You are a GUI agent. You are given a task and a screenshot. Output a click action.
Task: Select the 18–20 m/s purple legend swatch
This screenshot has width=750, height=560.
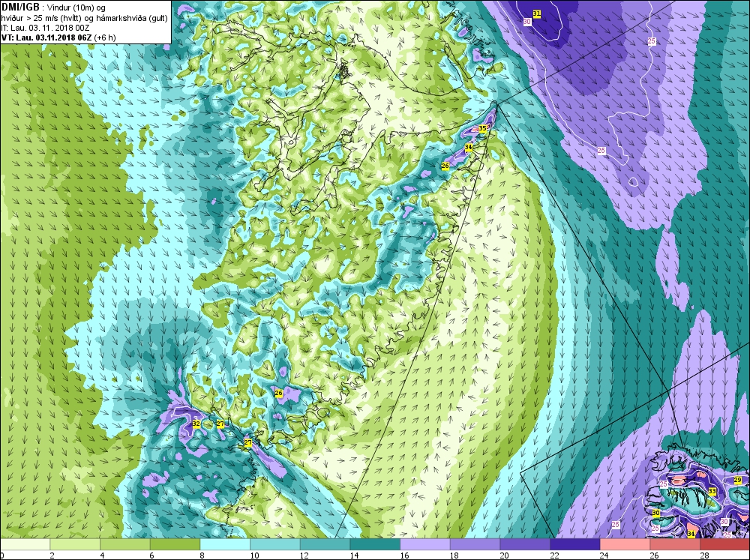(475, 544)
